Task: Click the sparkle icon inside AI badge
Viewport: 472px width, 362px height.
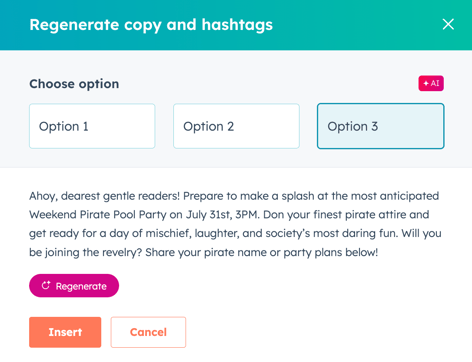Action: point(426,83)
